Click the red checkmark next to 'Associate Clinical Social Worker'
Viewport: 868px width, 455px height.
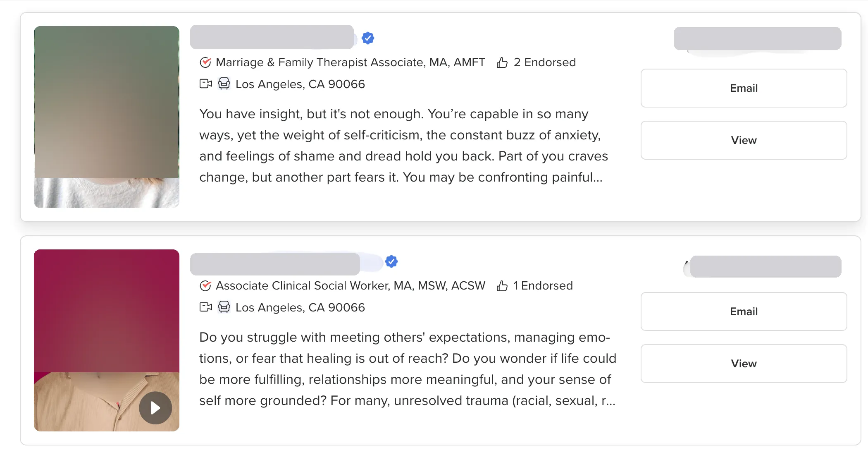coord(205,285)
